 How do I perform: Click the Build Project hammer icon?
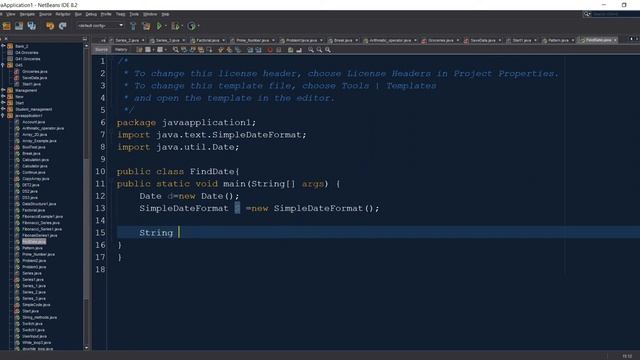click(133, 26)
